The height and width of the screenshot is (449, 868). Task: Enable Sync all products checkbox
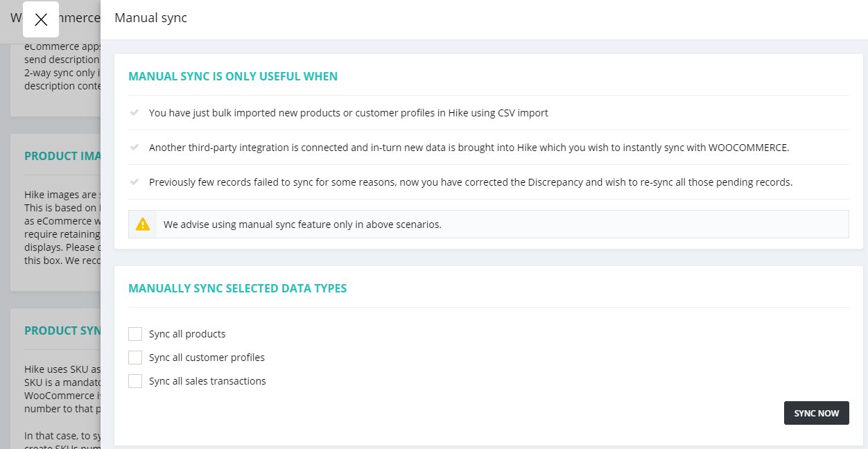135,334
